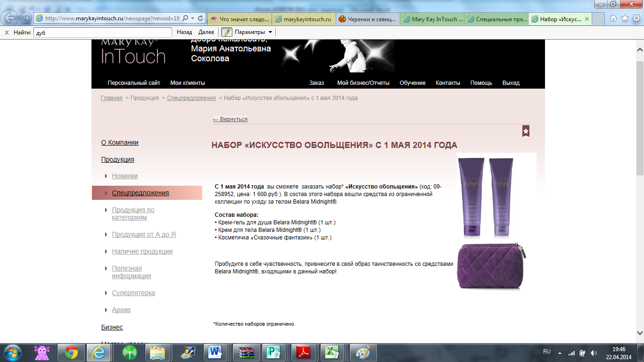Click the RU language indicator
Viewport: 644px width, 362px height.
coord(547,352)
